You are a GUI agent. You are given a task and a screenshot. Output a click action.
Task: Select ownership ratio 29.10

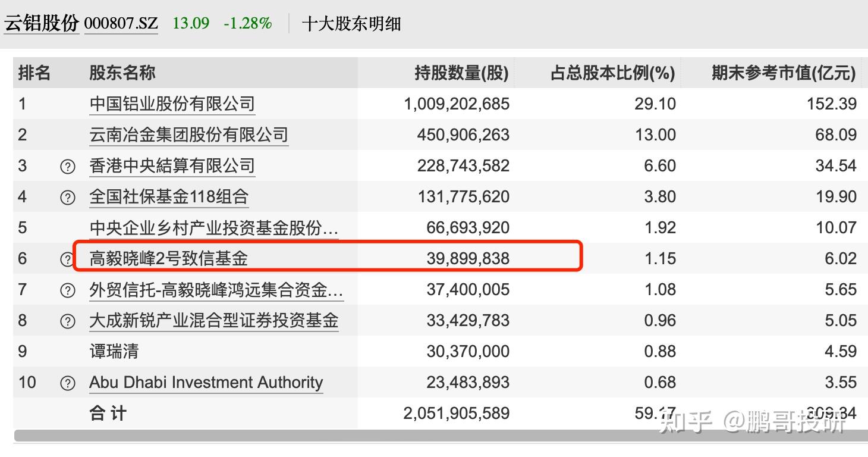pyautogui.click(x=655, y=104)
